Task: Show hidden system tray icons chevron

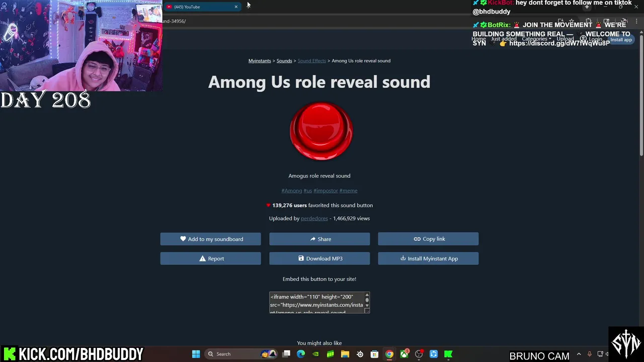Action: [x=579, y=354]
